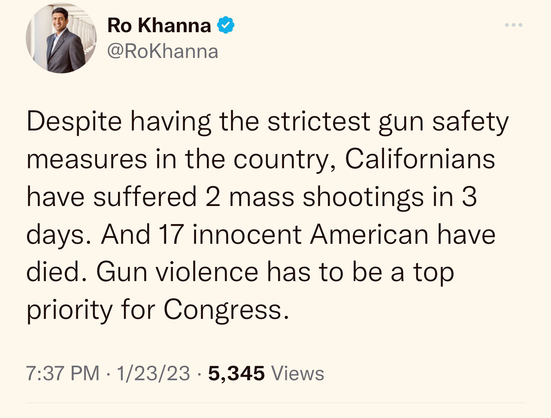Click the blue verified checkmark badge
Viewport: 551px width, 418px height.
[226, 25]
